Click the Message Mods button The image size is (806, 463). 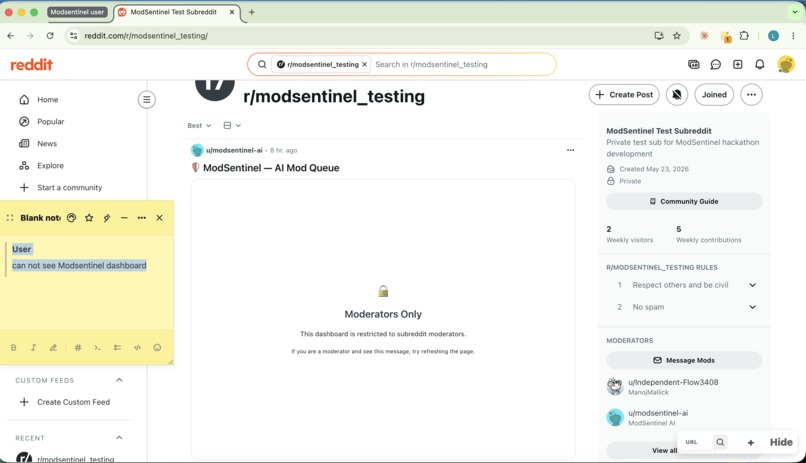coord(684,360)
